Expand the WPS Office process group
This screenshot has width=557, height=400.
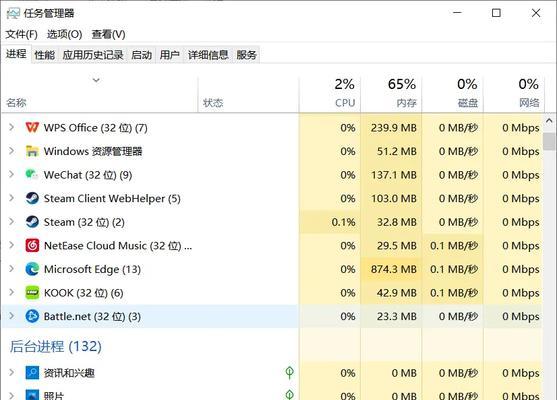[x=11, y=127]
